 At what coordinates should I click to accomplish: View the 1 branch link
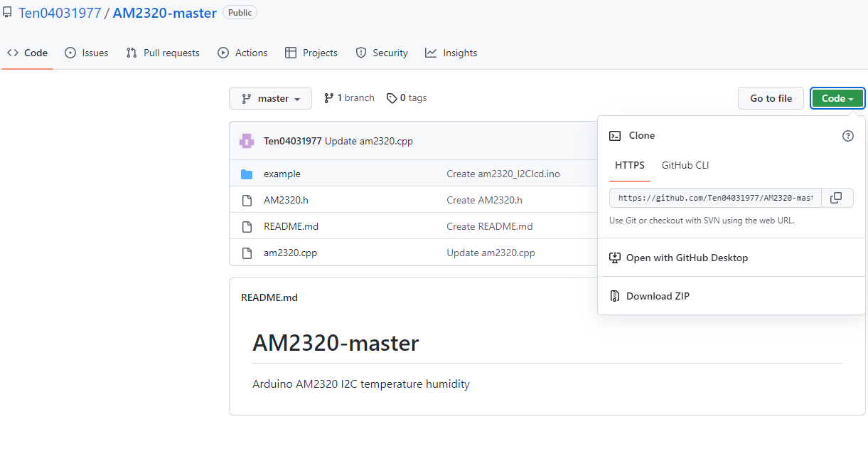click(x=349, y=98)
